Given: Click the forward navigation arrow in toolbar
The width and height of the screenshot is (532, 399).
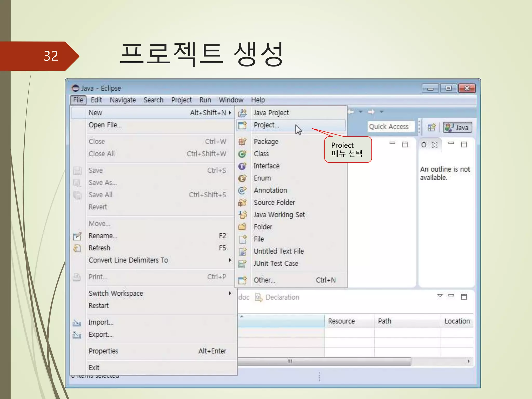Looking at the screenshot, I should pos(371,112).
